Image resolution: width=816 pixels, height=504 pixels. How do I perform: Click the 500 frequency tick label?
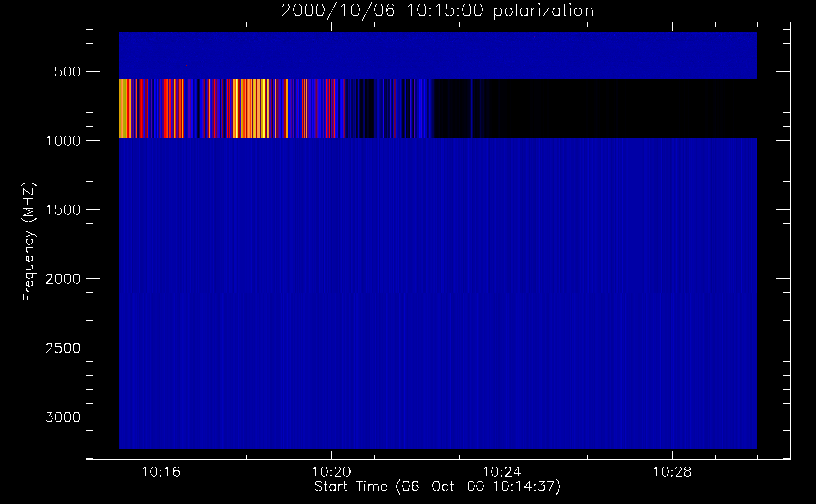[x=67, y=72]
